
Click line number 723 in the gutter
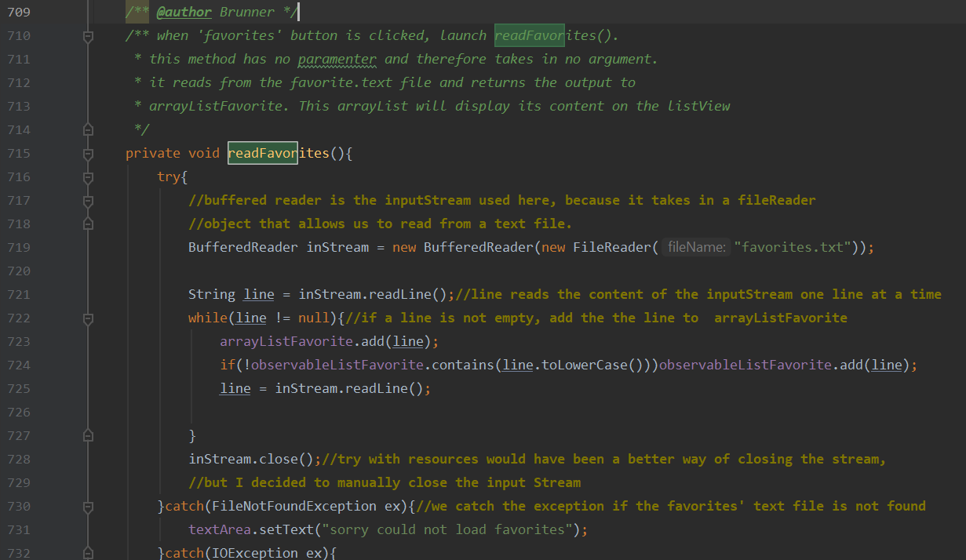click(x=18, y=341)
